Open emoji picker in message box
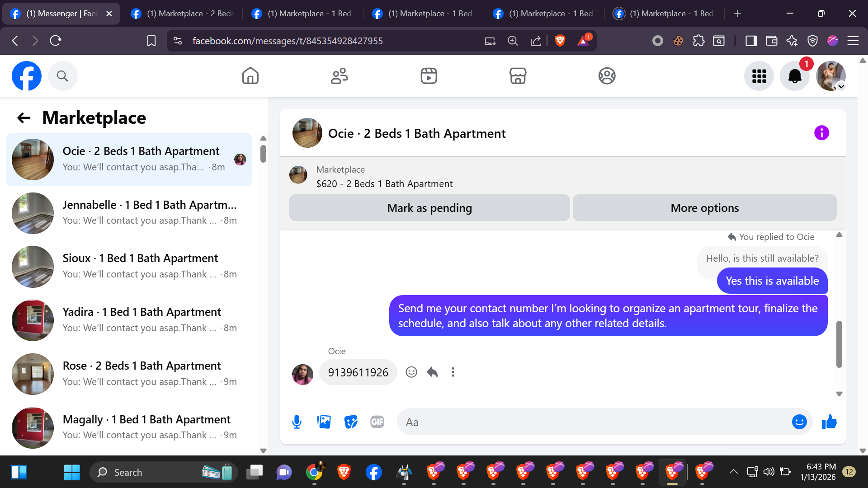Screen dimensions: 868x488 [799, 422]
